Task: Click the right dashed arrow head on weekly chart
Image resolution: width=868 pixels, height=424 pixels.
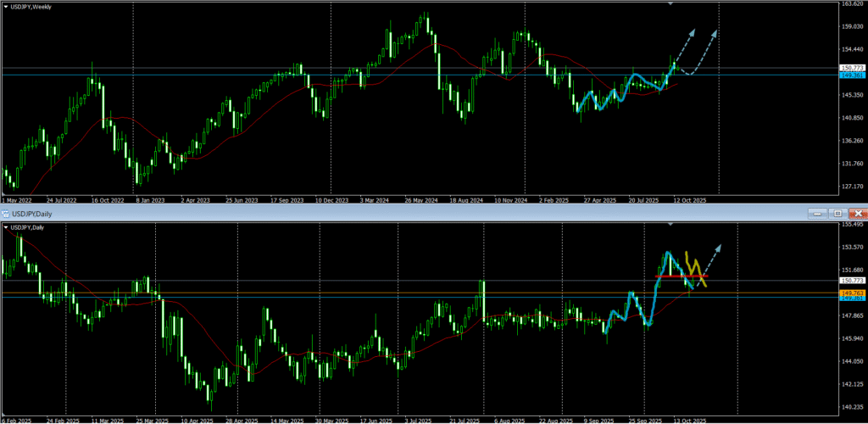Action: pos(716,32)
